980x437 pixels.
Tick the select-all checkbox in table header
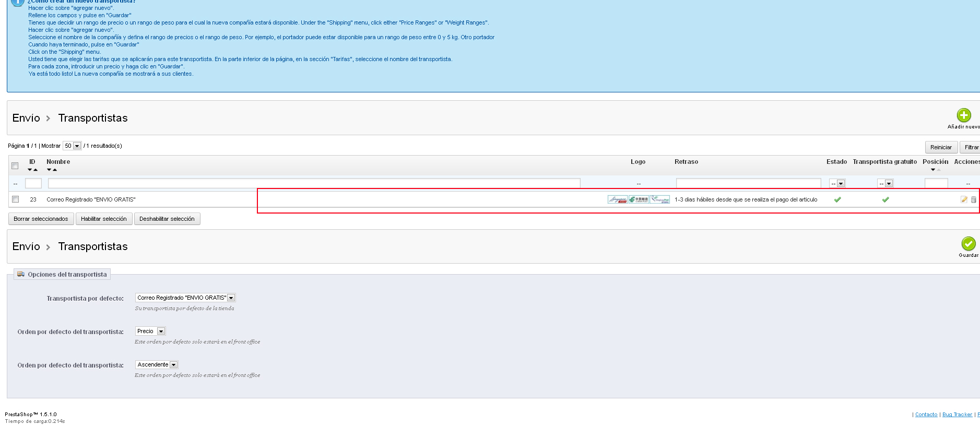point(15,166)
